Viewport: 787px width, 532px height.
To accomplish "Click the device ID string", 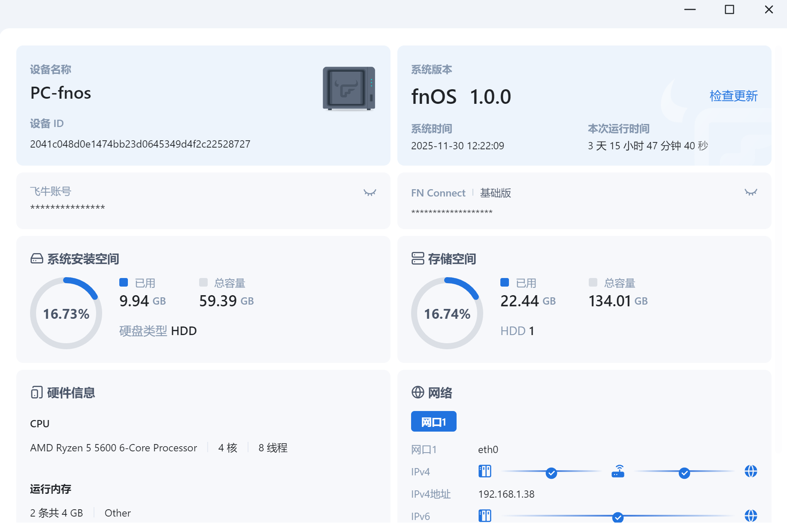I will 140,144.
